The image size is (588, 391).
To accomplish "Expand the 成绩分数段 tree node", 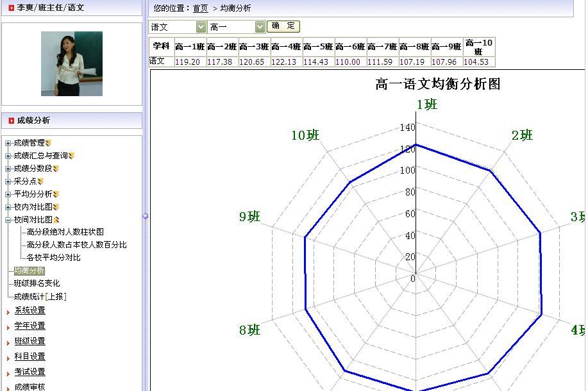I will pyautogui.click(x=8, y=169).
